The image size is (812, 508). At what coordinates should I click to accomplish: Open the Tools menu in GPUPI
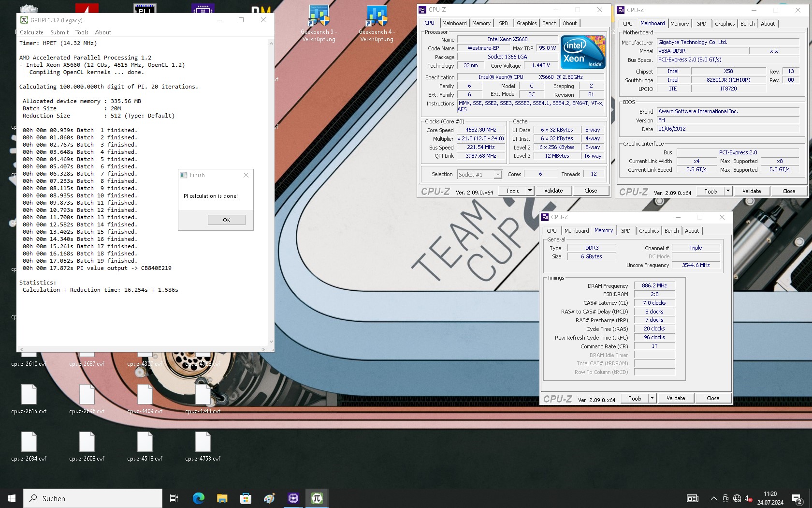tap(82, 32)
